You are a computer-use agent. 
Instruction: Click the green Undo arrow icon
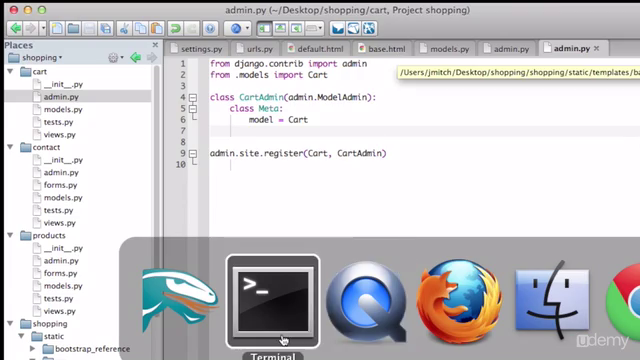176,28
